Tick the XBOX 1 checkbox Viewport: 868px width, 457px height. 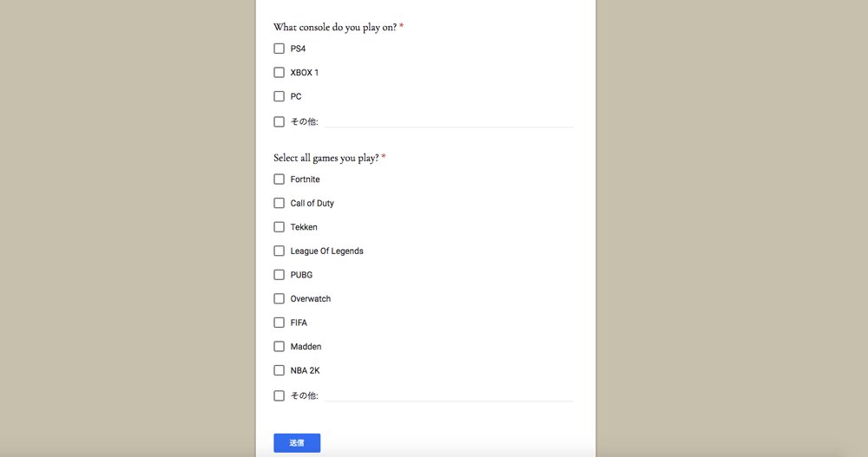tap(279, 73)
